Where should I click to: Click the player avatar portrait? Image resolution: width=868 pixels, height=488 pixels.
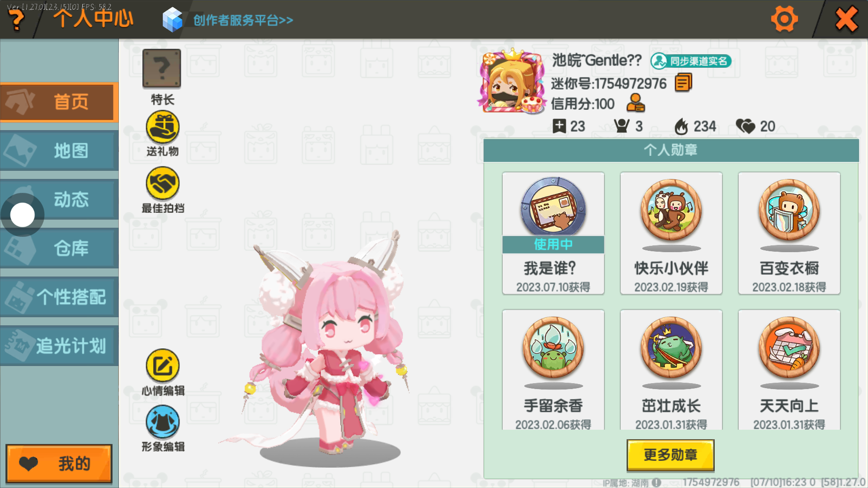tap(512, 82)
